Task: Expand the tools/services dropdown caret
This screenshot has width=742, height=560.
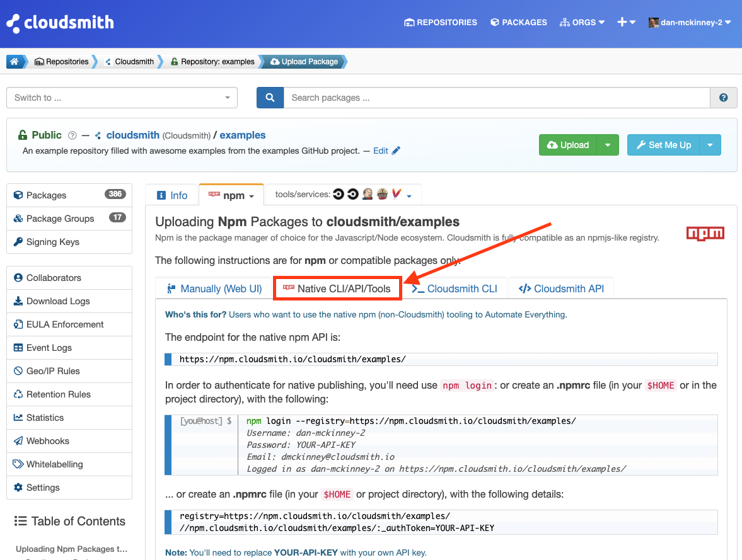Action: [x=409, y=196]
